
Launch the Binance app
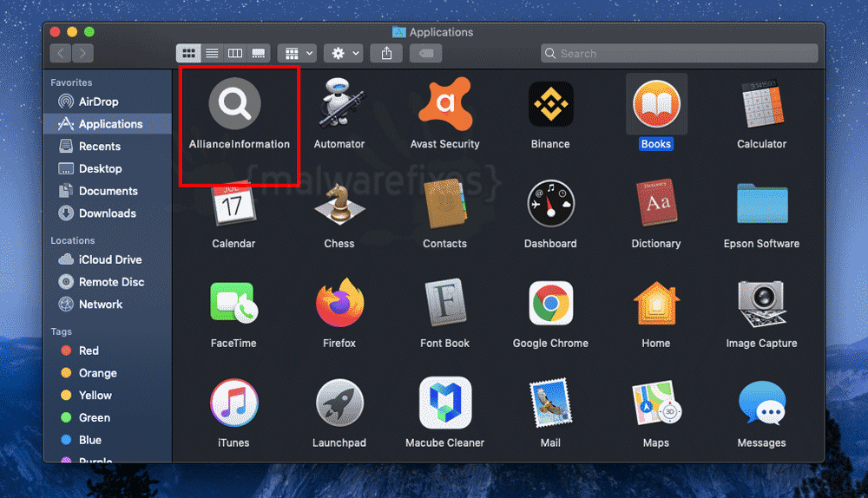pyautogui.click(x=551, y=104)
